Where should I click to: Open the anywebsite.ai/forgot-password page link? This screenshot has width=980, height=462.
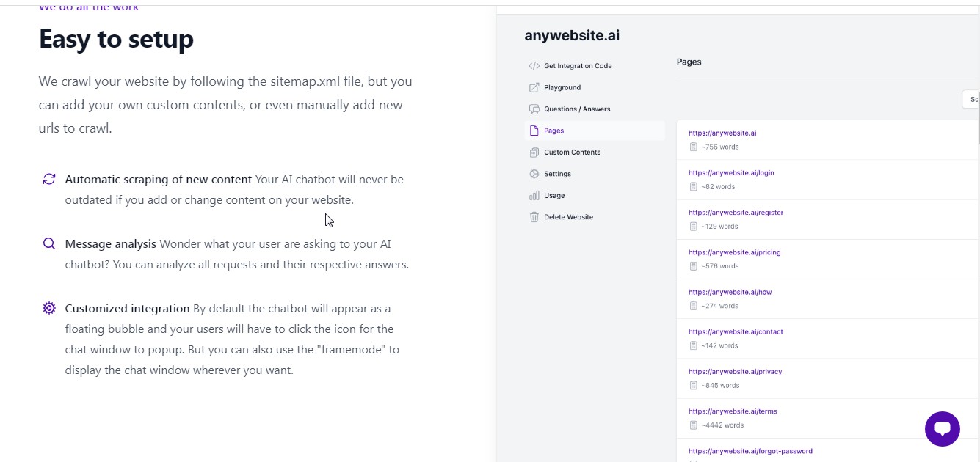coord(750,451)
